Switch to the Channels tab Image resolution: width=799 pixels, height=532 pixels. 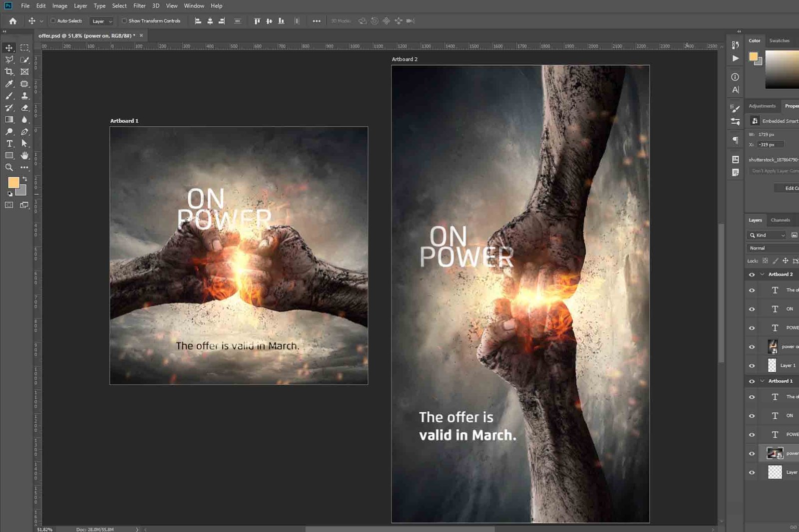[780, 220]
